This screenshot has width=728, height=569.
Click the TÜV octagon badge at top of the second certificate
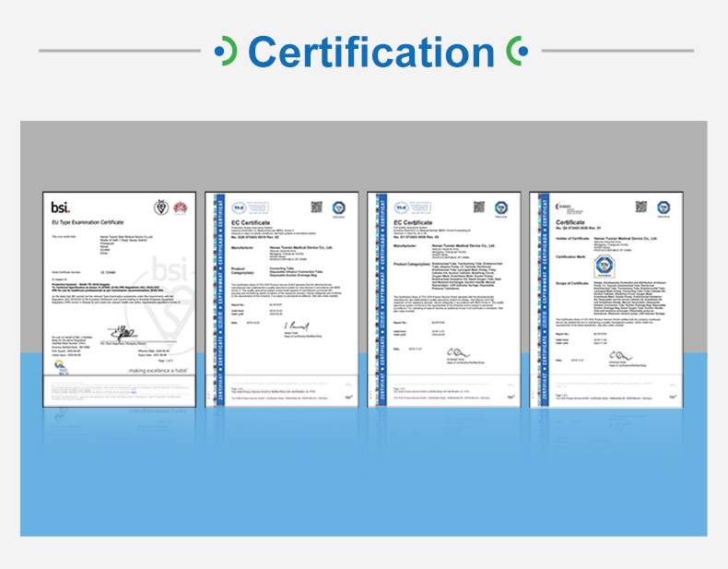[x=339, y=207]
